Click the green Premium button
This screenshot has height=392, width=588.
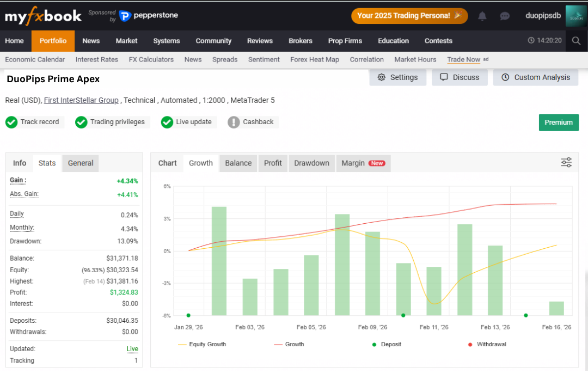coord(559,122)
